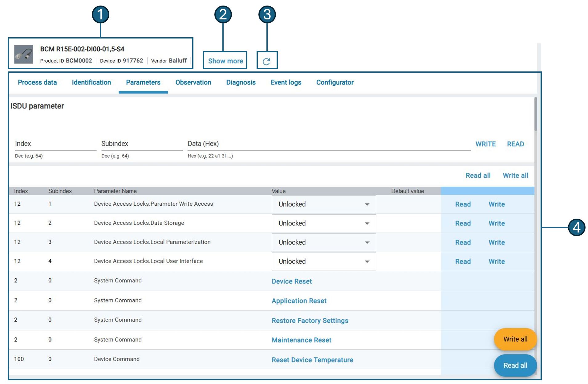Click the refresh icon next to Show more
This screenshot has width=588, height=384.
point(266,61)
